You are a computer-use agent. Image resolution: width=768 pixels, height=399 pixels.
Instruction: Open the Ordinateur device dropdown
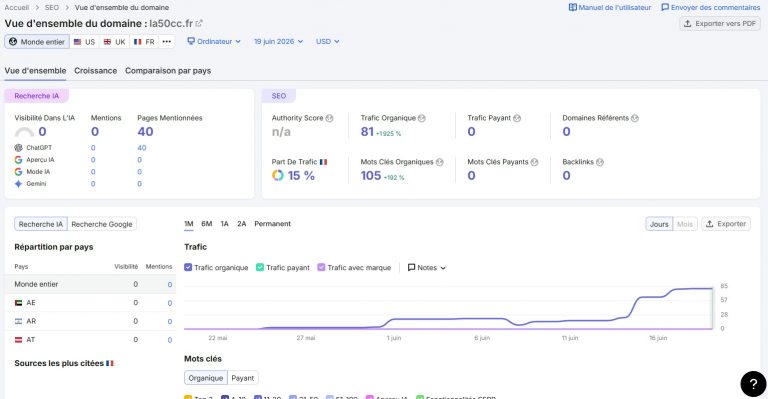214,42
